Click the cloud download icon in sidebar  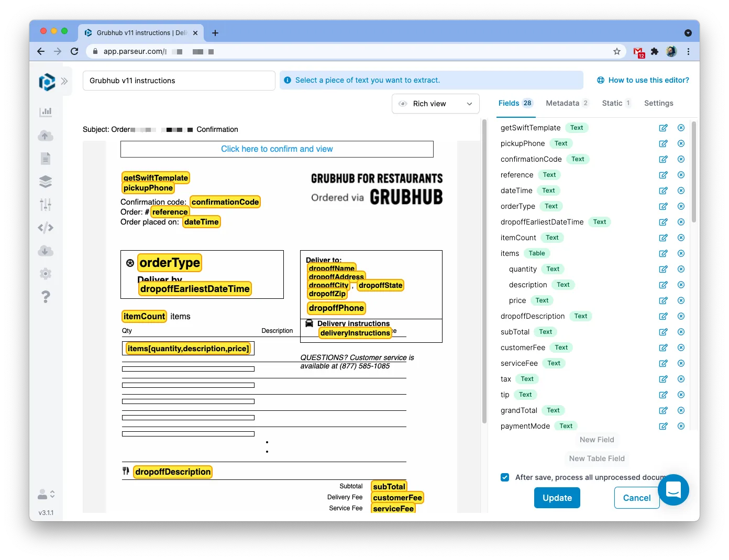[x=46, y=251]
